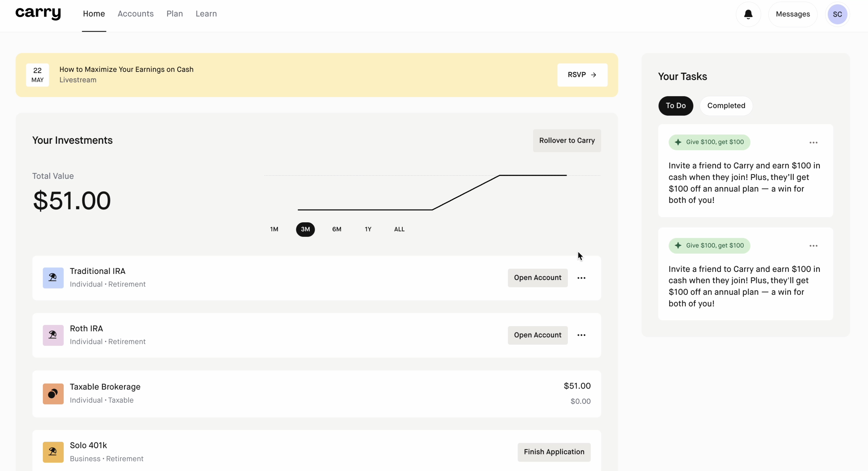Open the SC profile avatar
This screenshot has height=471, width=868.
pos(837,14)
